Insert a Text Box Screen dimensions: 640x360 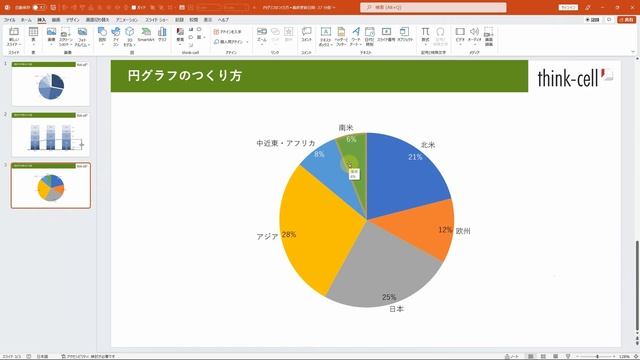(x=325, y=37)
